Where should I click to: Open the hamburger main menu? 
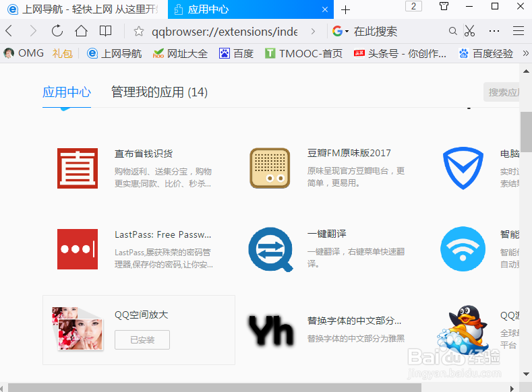tap(519, 31)
